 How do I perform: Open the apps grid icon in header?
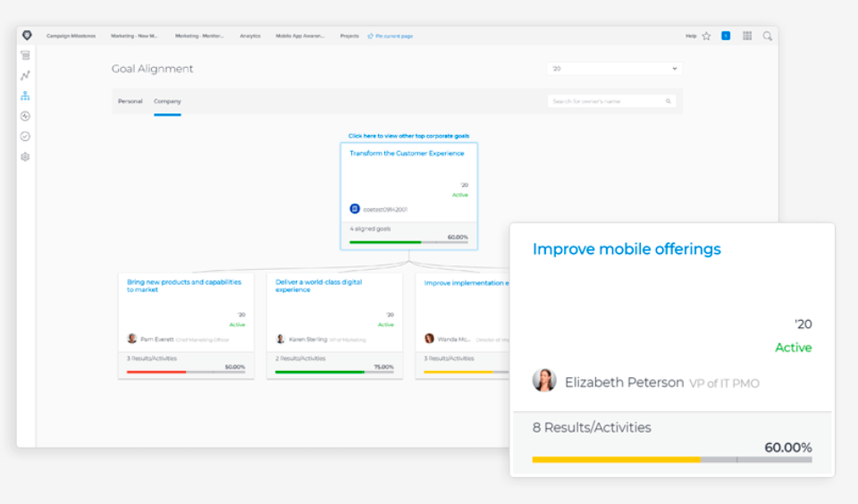point(747,36)
